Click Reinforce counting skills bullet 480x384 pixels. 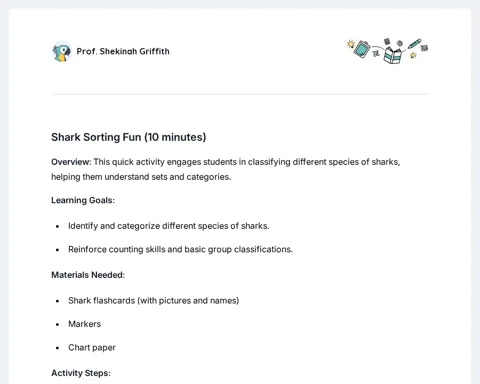tap(180, 249)
